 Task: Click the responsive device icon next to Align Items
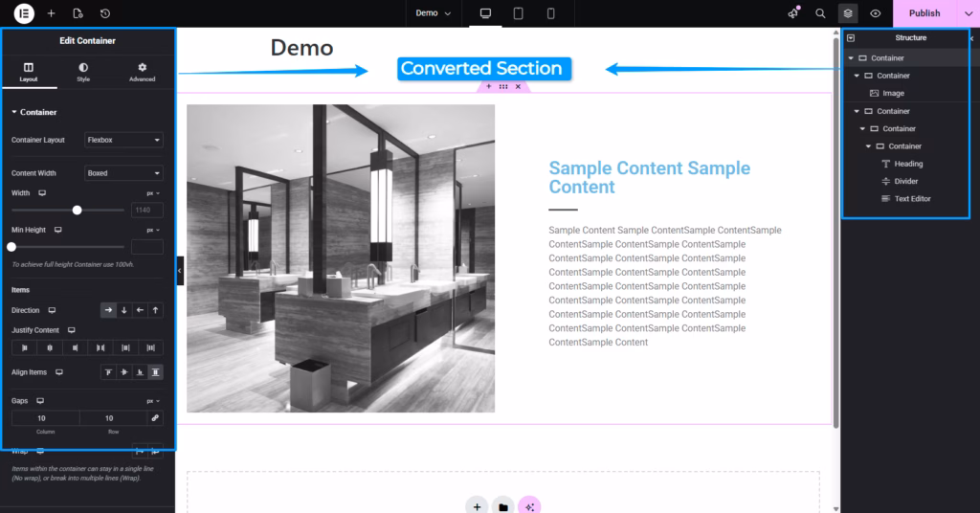pos(59,372)
